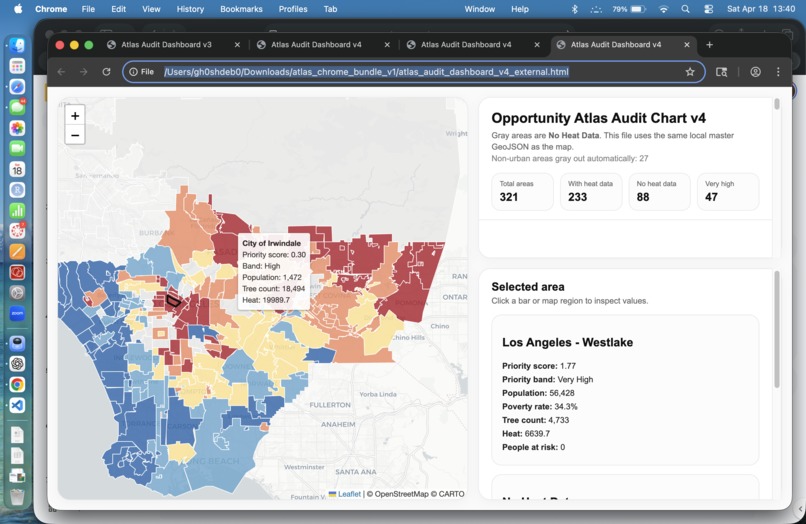The width and height of the screenshot is (806, 524).
Task: Open FaceTime from the Dock
Action: [17, 149]
